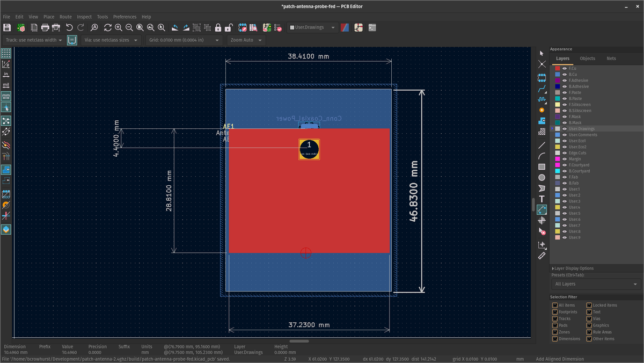The image size is (644, 363).
Task: Uncheck the Footprints selection filter
Action: coord(555,312)
